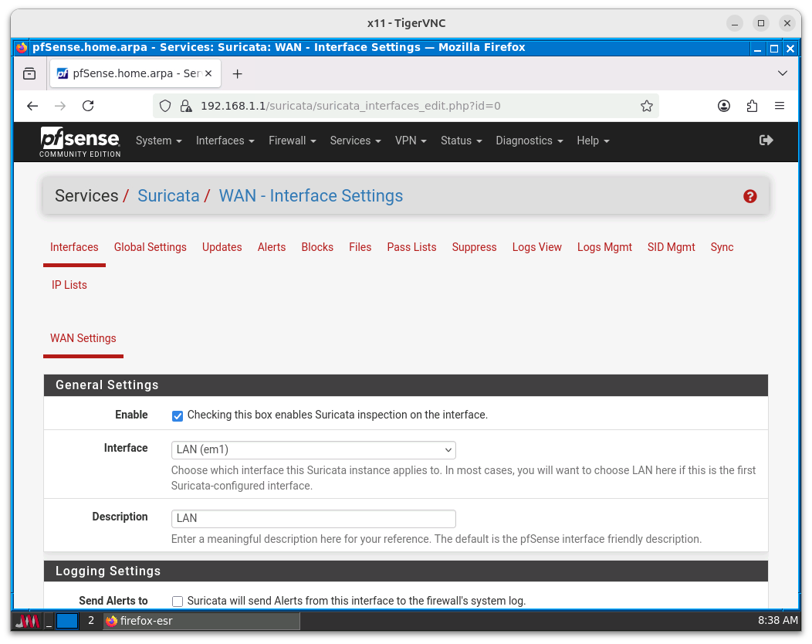Open the list all tabs chevron
Screen dimensions: 812x644
783,73
